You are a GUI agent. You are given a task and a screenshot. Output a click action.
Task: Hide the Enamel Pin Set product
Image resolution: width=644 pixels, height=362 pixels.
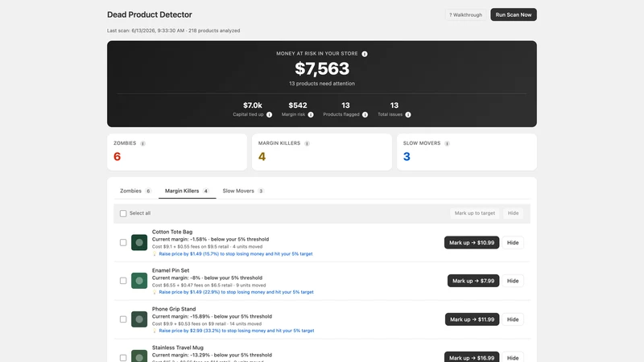pos(513,281)
